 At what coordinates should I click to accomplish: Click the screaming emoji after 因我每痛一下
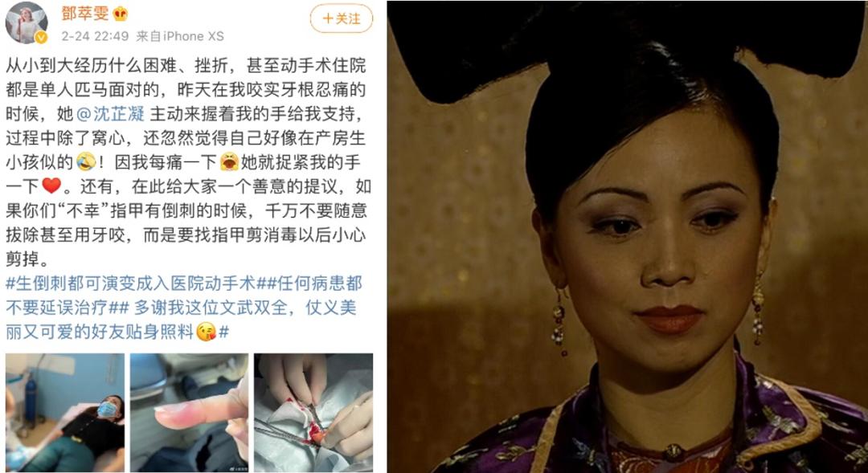click(229, 162)
